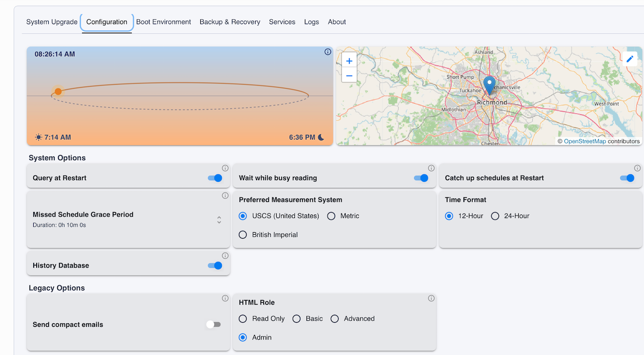The height and width of the screenshot is (355, 644).
Task: Select the Metric measurement system
Action: pos(331,216)
